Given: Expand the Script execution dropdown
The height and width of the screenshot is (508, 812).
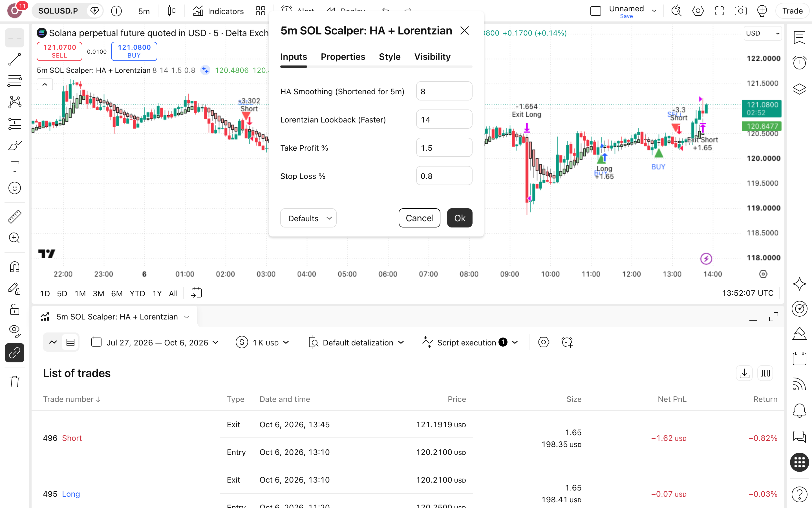Looking at the screenshot, I should (x=470, y=342).
